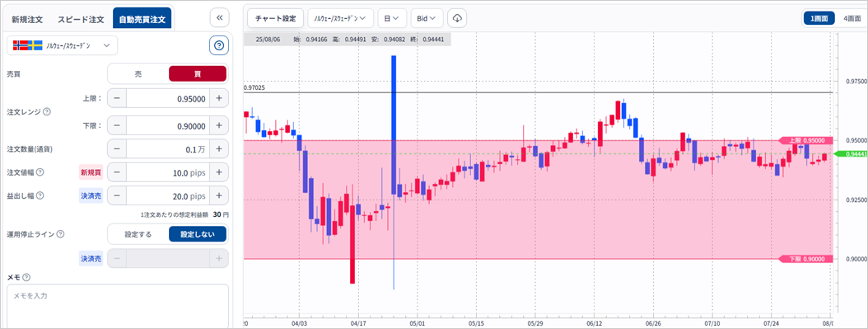Click the 0.92500 price axis label
Viewport: 868px width, 329px height.
(856, 200)
